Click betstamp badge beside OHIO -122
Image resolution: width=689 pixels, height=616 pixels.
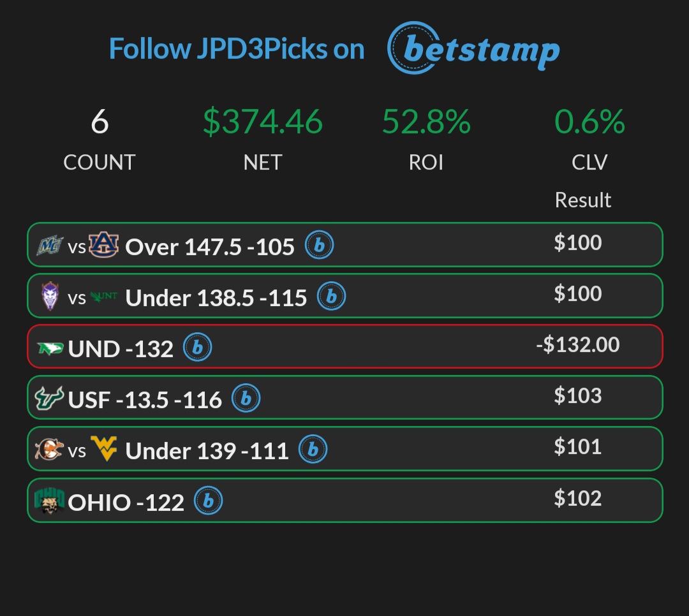(x=209, y=501)
